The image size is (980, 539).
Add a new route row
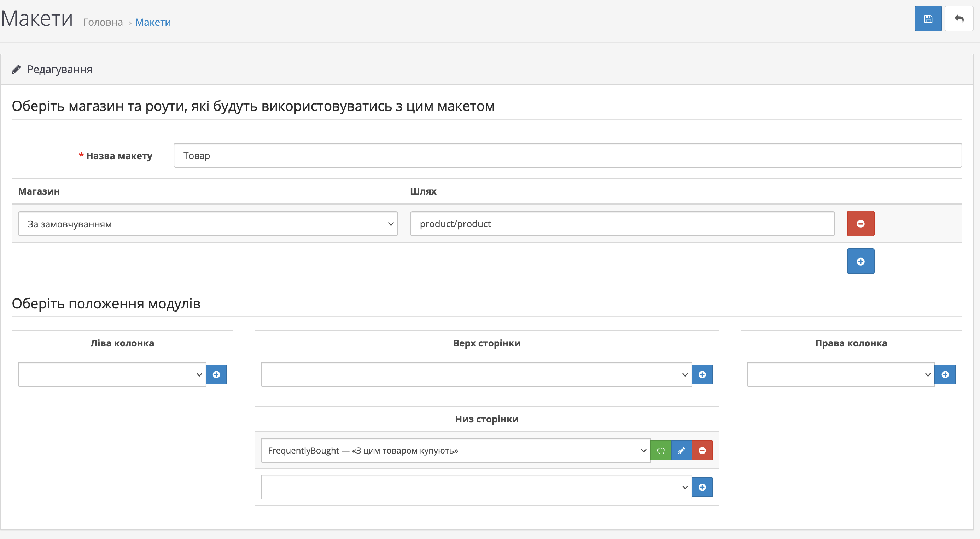[x=861, y=261]
